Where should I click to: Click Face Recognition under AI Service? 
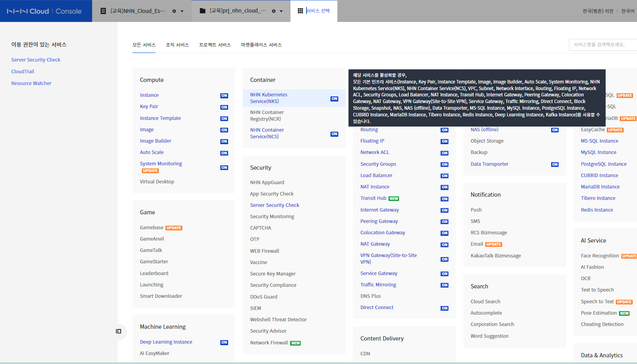click(x=600, y=256)
